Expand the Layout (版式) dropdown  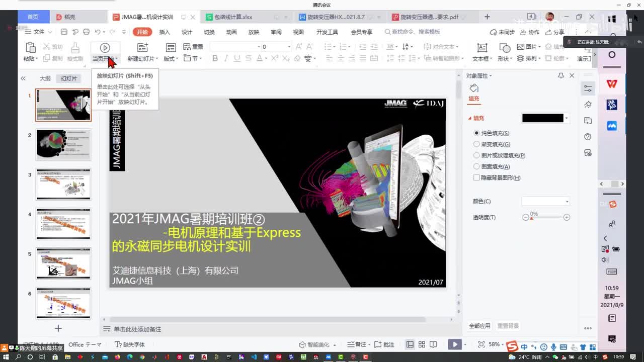[x=170, y=59]
